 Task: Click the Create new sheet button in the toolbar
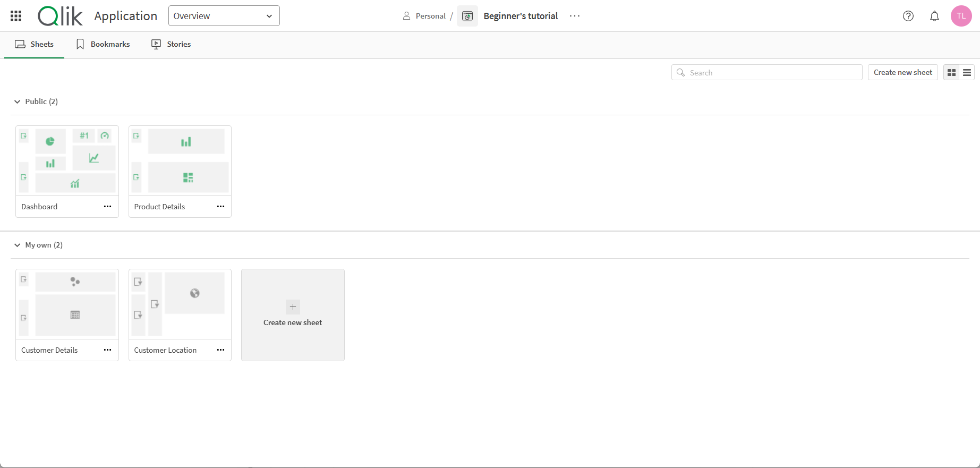pyautogui.click(x=902, y=72)
